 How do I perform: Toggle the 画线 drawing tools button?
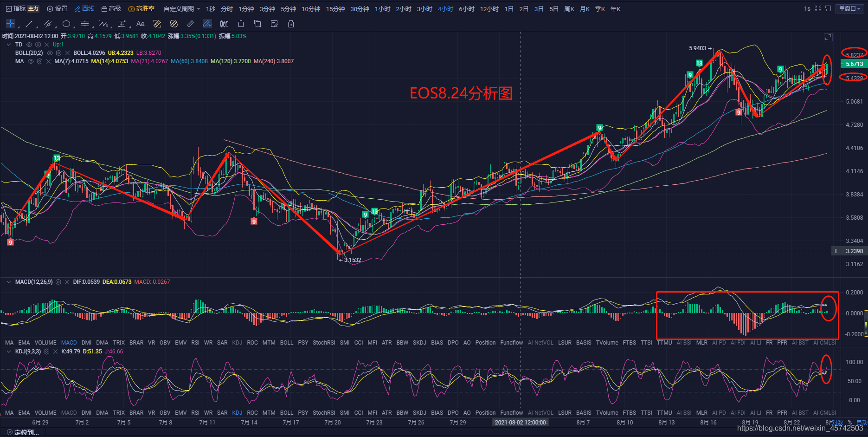pyautogui.click(x=84, y=9)
